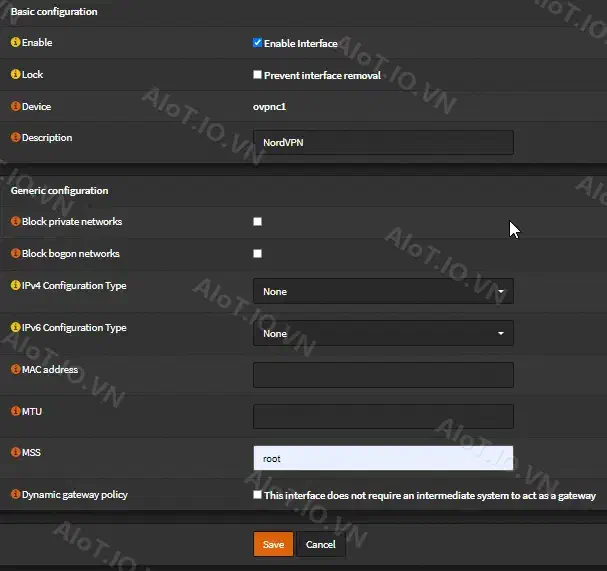Show help icon for MTU
The height and width of the screenshot is (571, 607).
[x=15, y=411]
